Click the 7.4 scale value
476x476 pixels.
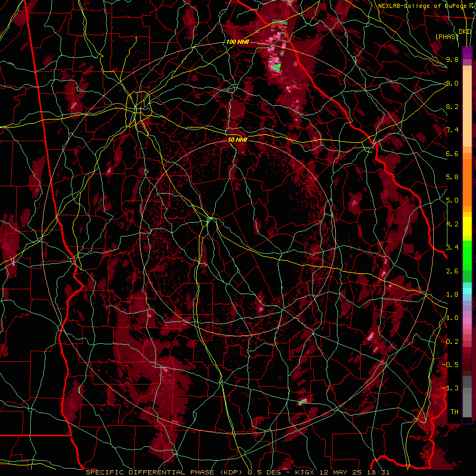452,130
